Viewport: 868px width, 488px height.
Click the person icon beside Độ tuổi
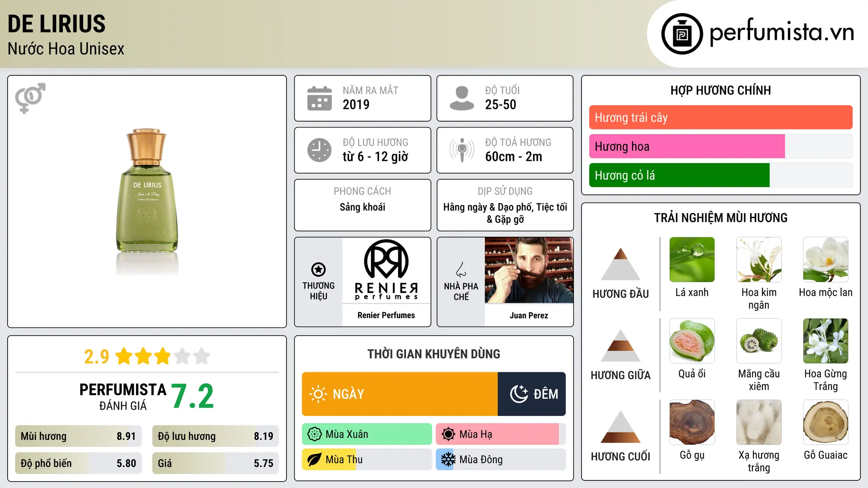click(462, 98)
